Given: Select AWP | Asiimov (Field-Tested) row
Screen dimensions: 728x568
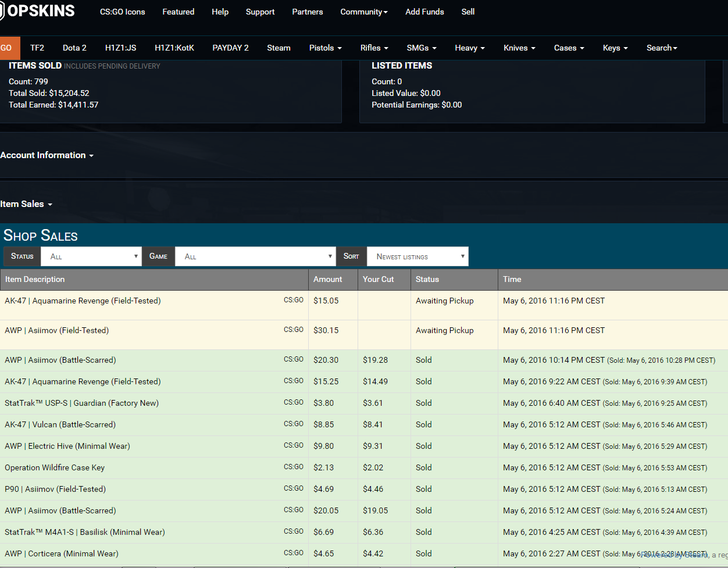Looking at the screenshot, I should 364,335.
